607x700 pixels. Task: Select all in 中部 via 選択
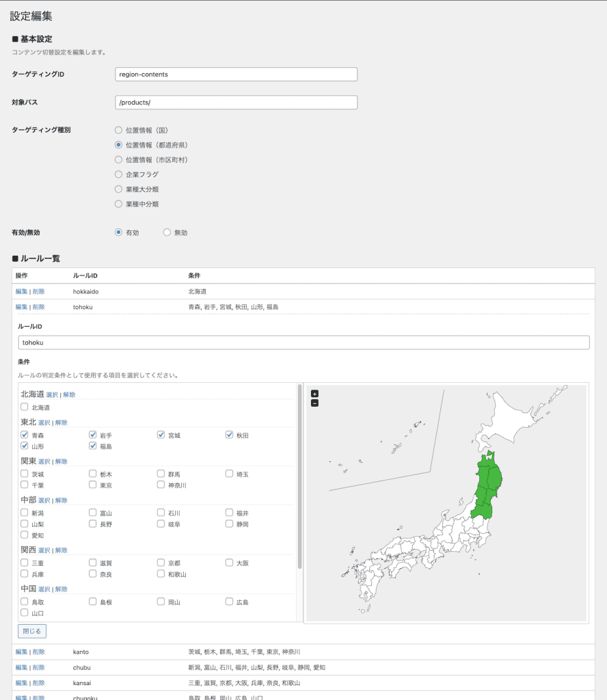[44, 500]
